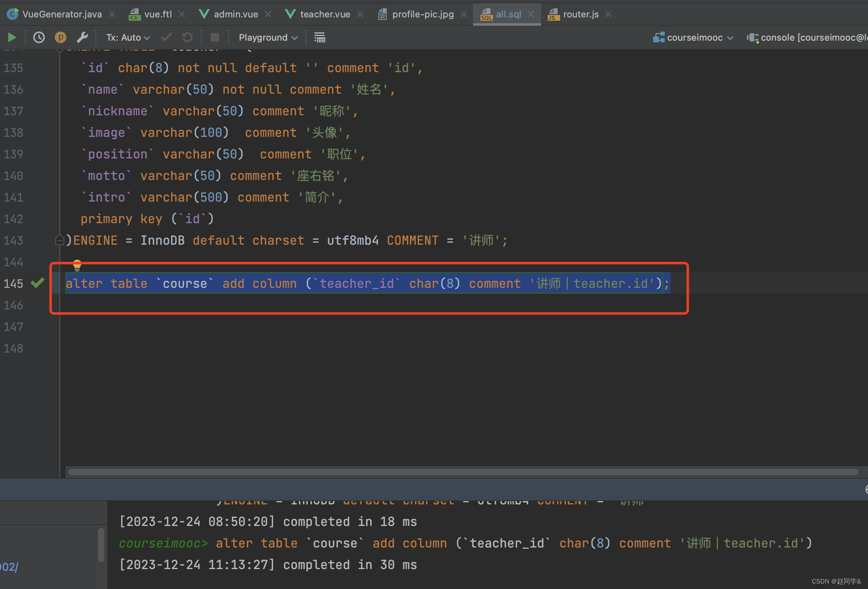Click the commit checkmark icon

166,38
